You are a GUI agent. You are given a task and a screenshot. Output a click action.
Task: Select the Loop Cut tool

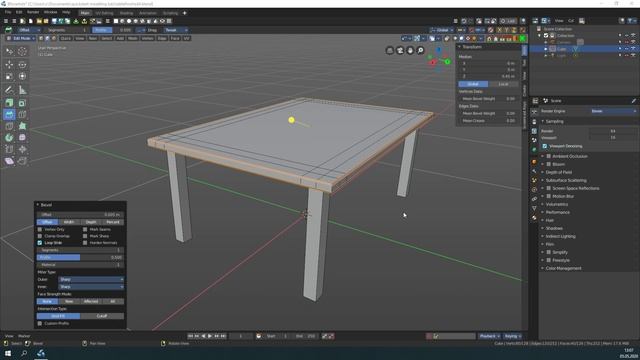pos(22,115)
